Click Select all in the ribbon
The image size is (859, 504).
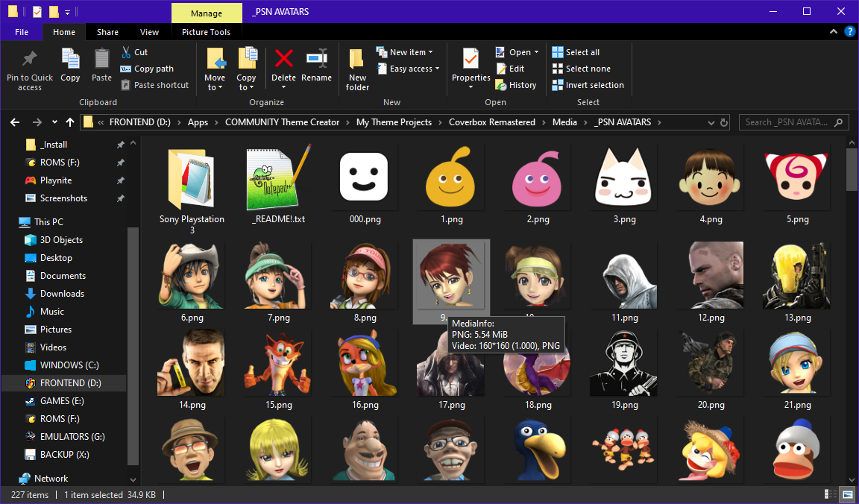point(576,52)
